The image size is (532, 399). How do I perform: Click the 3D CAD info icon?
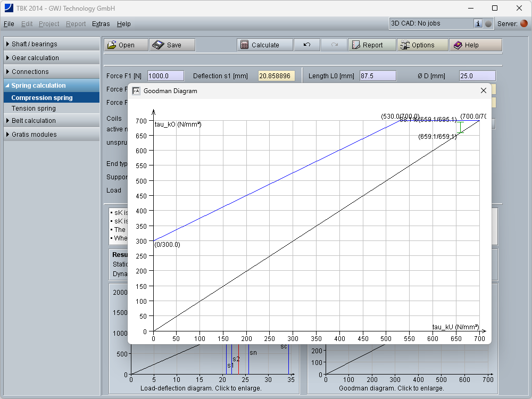coord(478,23)
